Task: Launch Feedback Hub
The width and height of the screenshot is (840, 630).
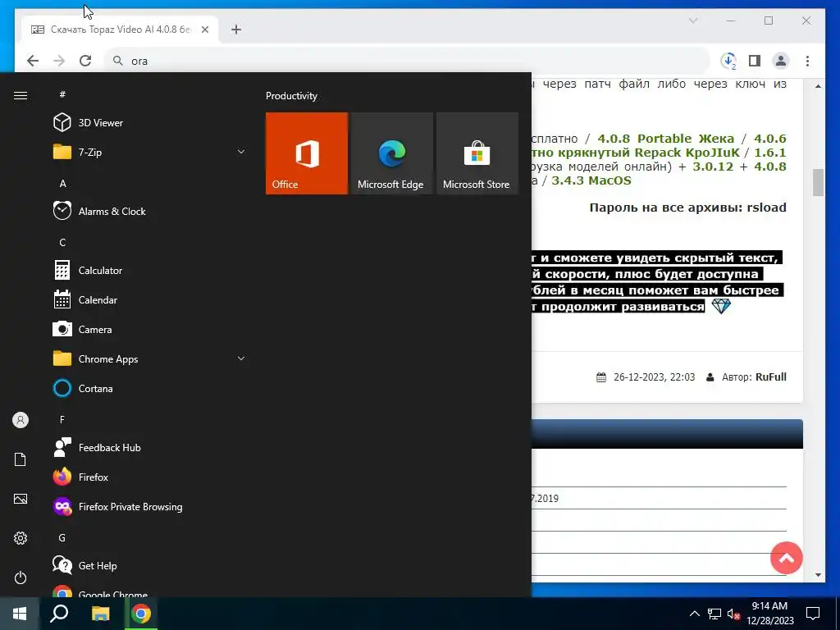Action: coord(149,447)
